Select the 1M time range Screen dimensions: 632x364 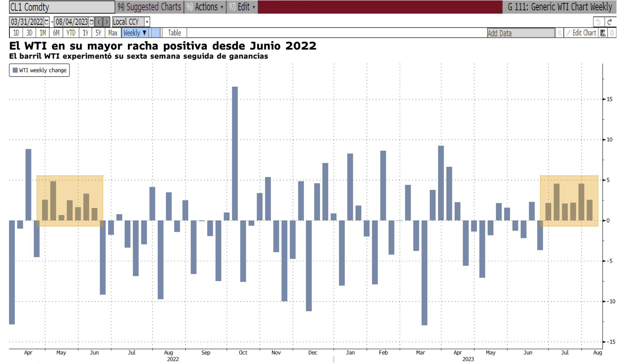point(43,33)
